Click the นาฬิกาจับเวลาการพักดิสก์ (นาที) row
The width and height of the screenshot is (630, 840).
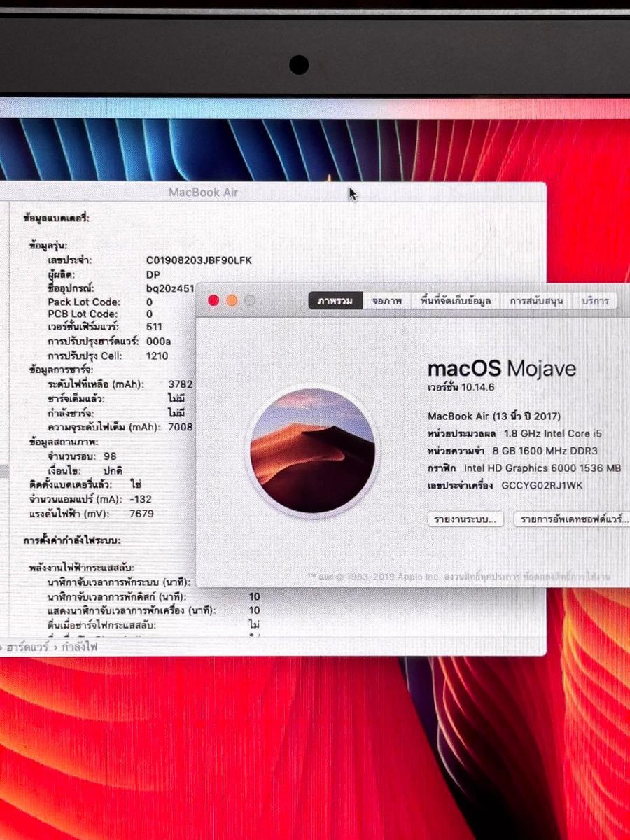154,596
